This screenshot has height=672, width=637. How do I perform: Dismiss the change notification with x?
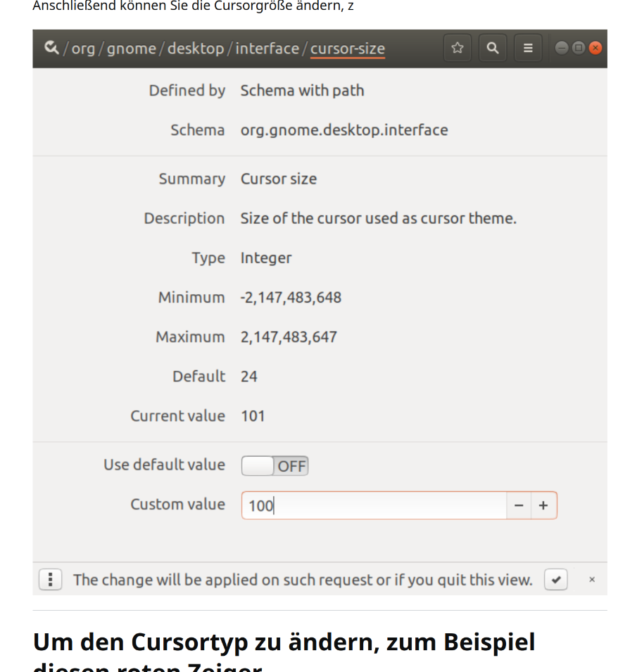(x=592, y=579)
